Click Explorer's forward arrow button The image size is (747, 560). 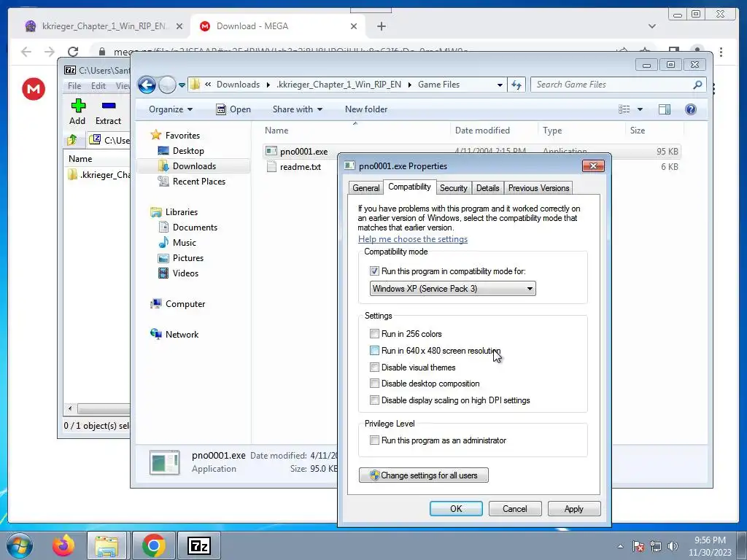coord(167,85)
